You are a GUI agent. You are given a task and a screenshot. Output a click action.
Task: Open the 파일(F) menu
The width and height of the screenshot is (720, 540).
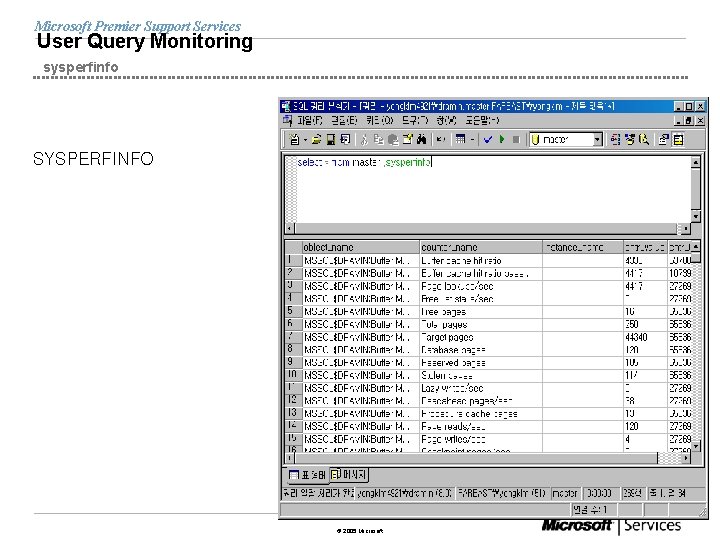tap(310, 121)
